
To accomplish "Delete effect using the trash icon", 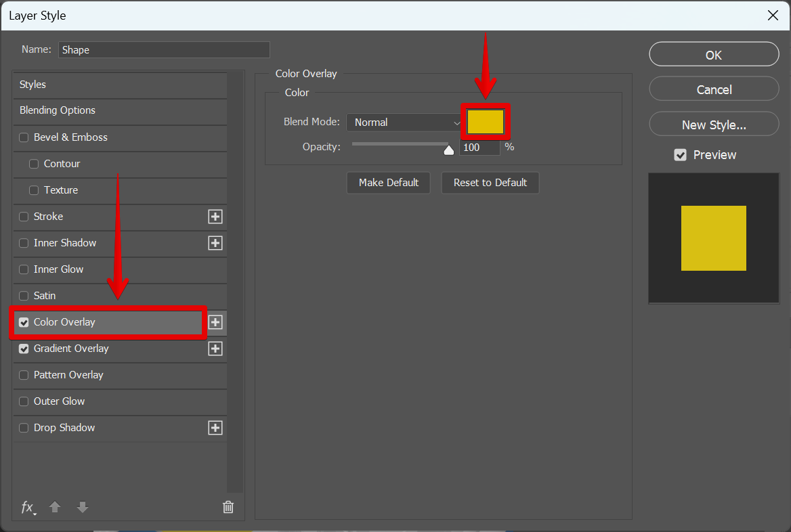I will point(228,507).
